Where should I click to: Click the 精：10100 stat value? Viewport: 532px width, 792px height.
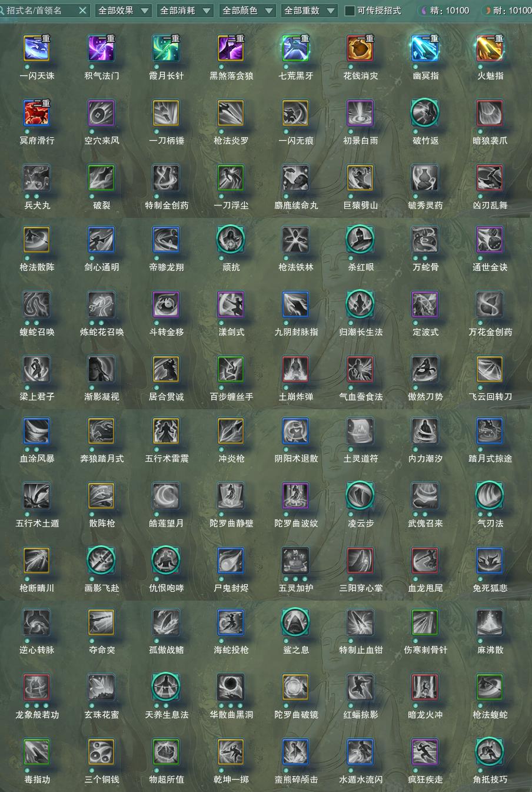450,11
